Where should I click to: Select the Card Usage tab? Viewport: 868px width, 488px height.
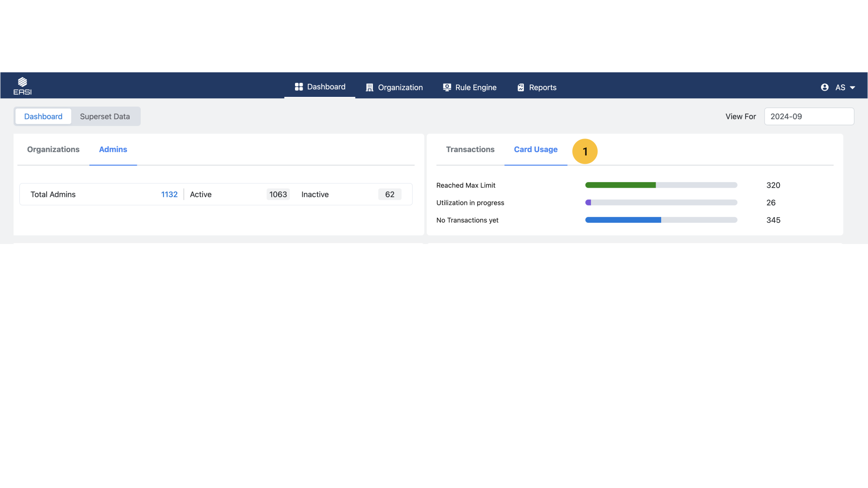535,150
